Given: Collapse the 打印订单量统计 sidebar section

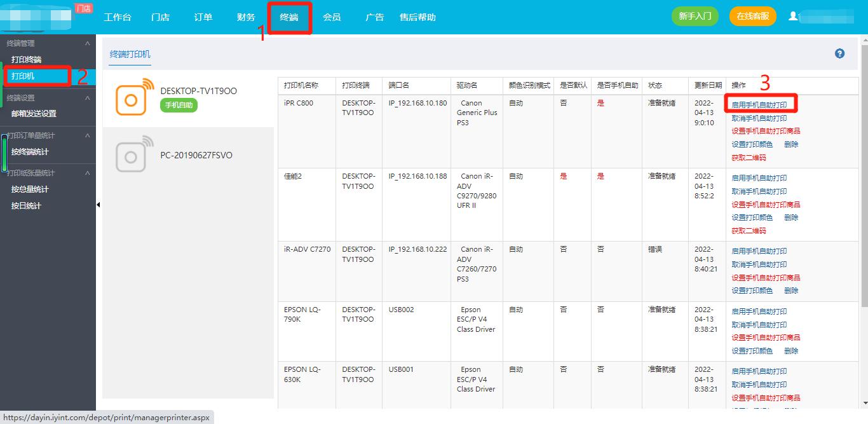Looking at the screenshot, I should point(88,135).
